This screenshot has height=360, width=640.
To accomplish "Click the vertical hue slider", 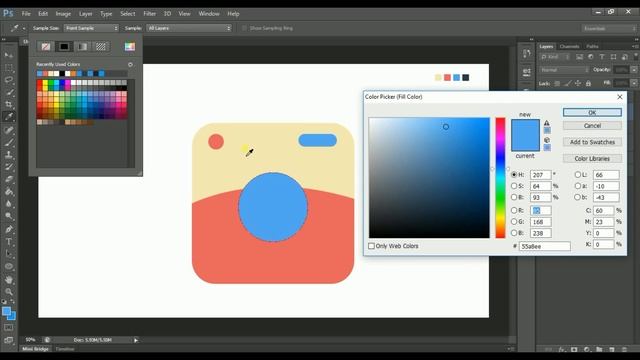I will 500,178.
